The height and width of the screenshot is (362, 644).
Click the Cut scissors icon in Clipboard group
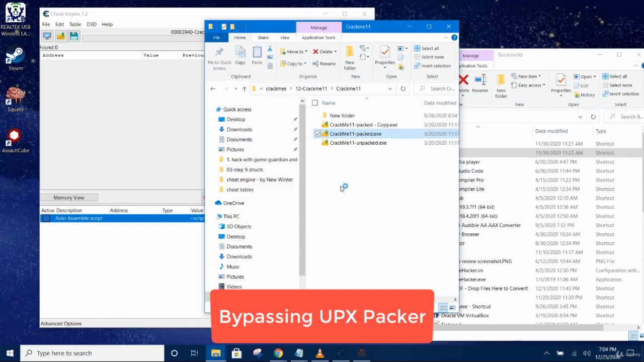tap(270, 49)
